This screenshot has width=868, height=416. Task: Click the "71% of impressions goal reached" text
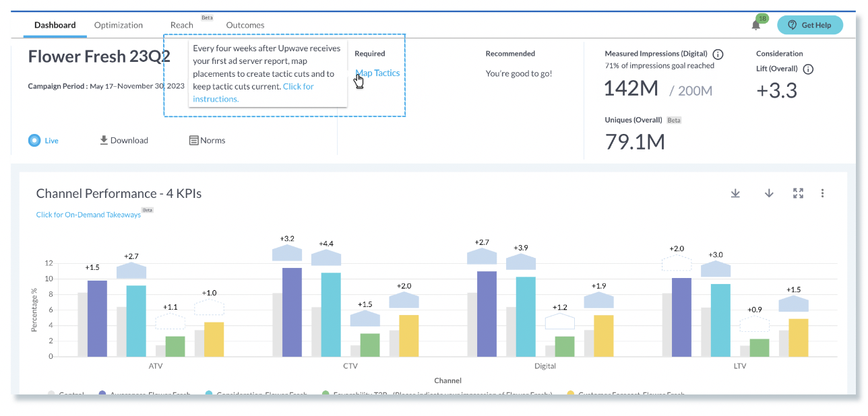coord(660,66)
